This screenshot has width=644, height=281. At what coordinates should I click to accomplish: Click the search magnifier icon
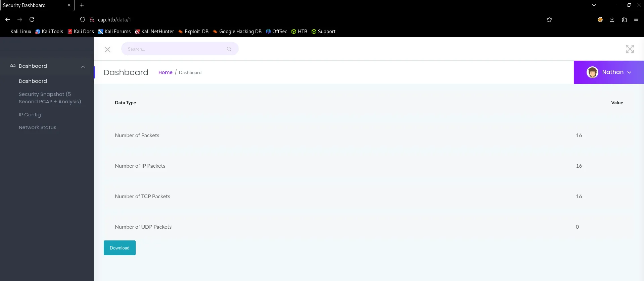[229, 49]
